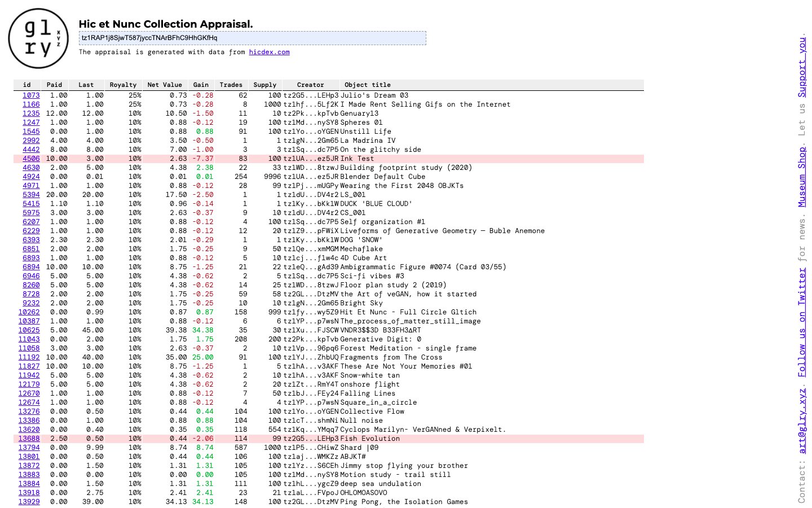Image resolution: width=812 pixels, height=508 pixels.
Task: Select title 'Mechaflake'
Action: [x=361, y=249]
